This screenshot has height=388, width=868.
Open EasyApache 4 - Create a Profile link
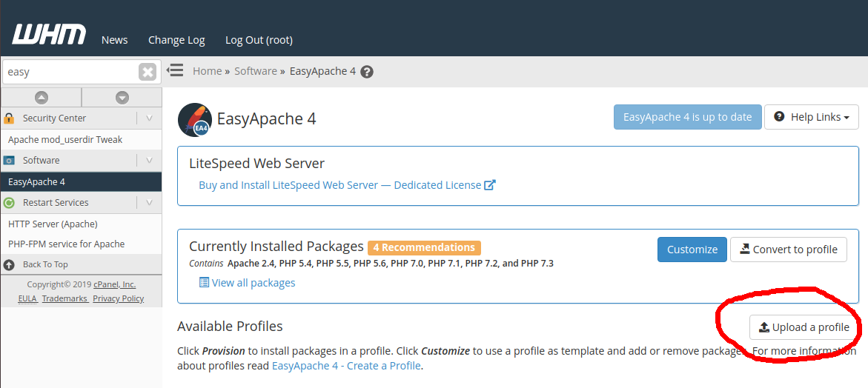pos(347,366)
